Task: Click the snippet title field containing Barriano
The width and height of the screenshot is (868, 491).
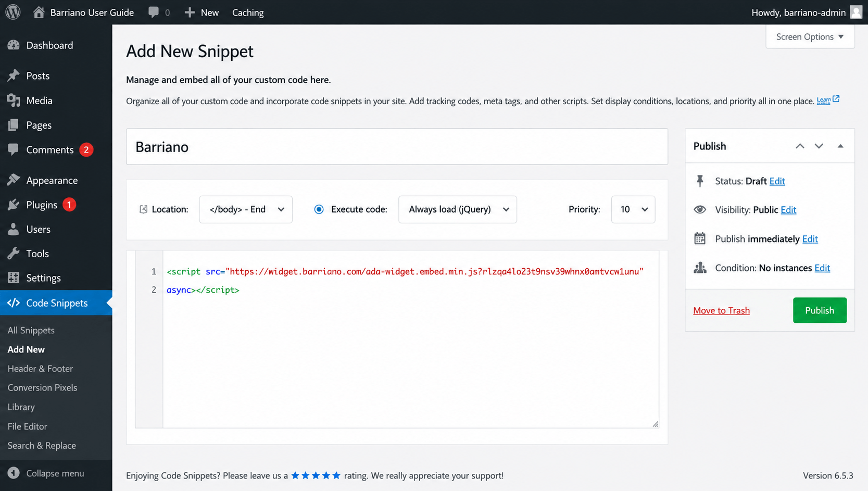Action: (397, 147)
